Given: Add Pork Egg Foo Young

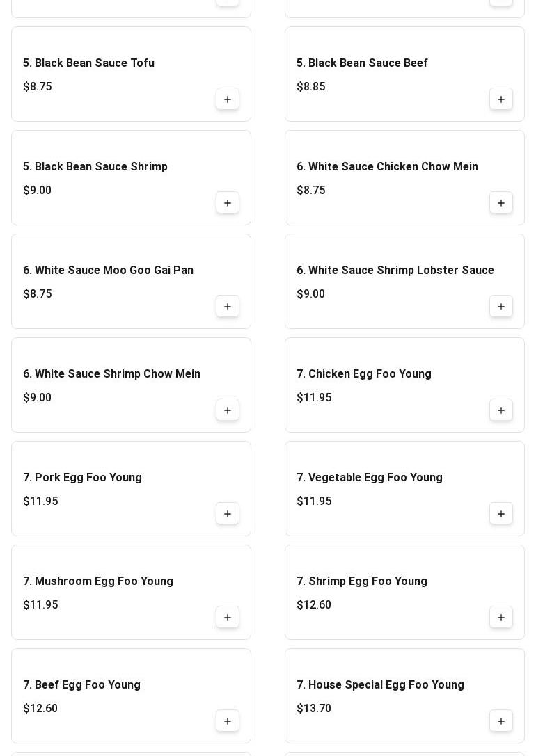Looking at the screenshot, I should pyautogui.click(x=227, y=514).
